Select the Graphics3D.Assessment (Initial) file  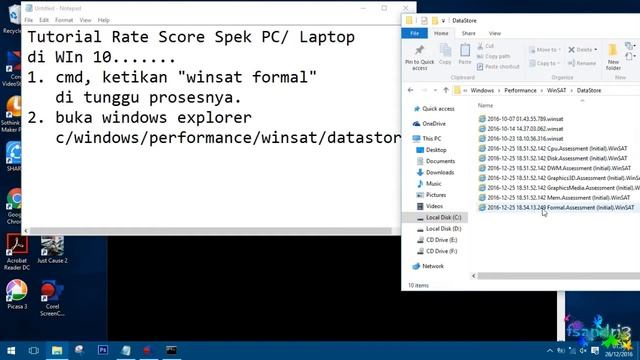pyautogui.click(x=559, y=178)
